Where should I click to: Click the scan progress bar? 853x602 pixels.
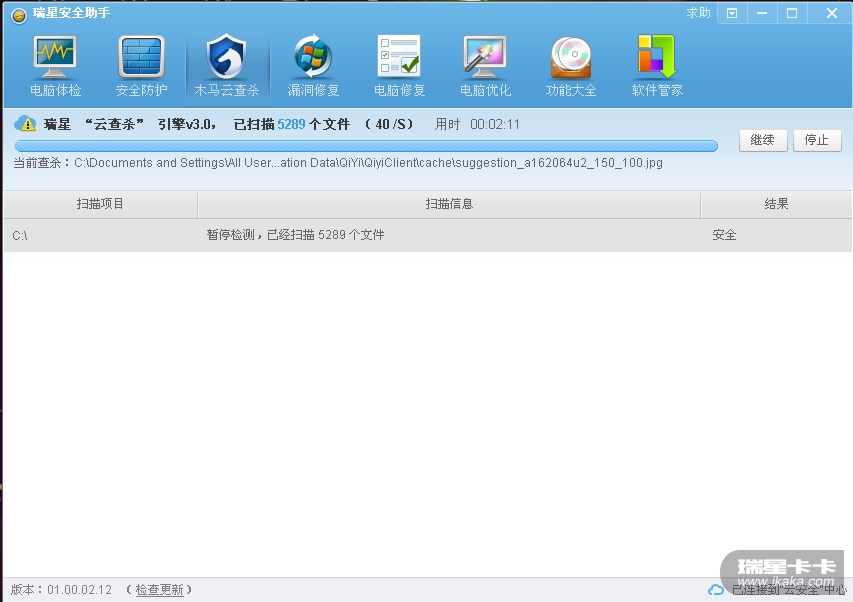pos(366,146)
